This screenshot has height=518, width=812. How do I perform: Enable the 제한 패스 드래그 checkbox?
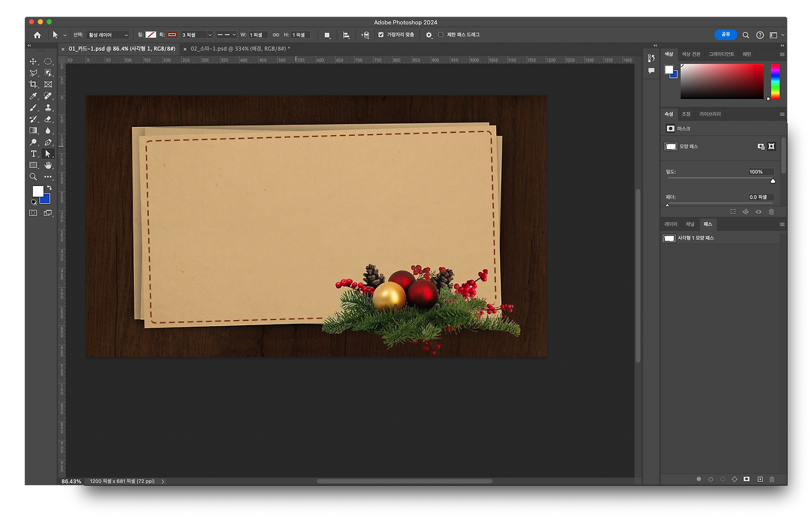[x=441, y=35]
